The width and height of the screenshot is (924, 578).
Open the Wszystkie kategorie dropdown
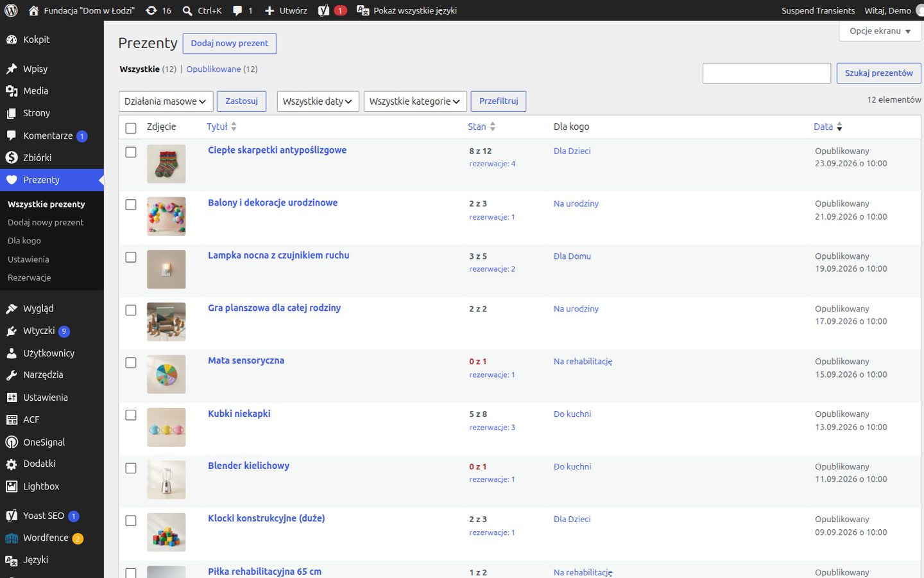pos(415,101)
